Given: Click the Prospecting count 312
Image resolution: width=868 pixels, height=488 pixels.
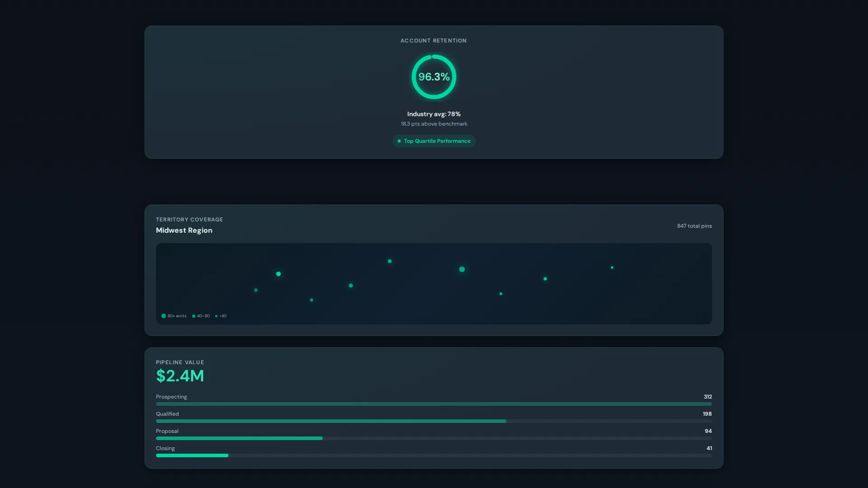Looking at the screenshot, I should pos(708,397).
